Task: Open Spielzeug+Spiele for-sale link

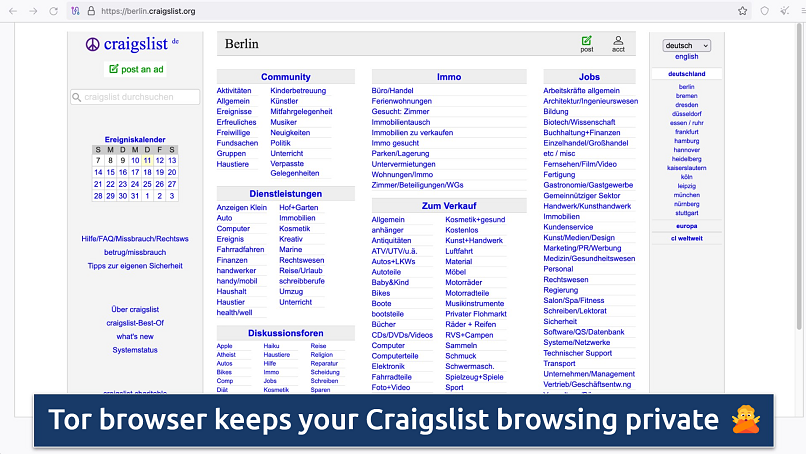Action: pos(474,377)
